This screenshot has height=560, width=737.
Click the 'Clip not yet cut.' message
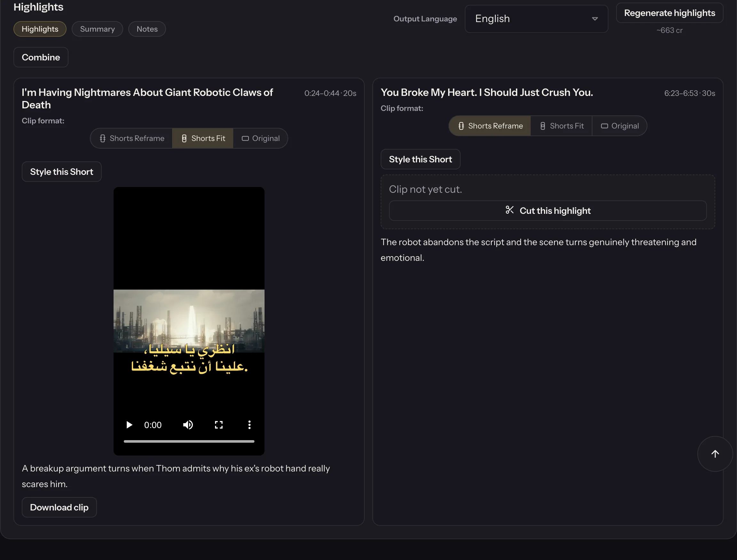pos(425,189)
